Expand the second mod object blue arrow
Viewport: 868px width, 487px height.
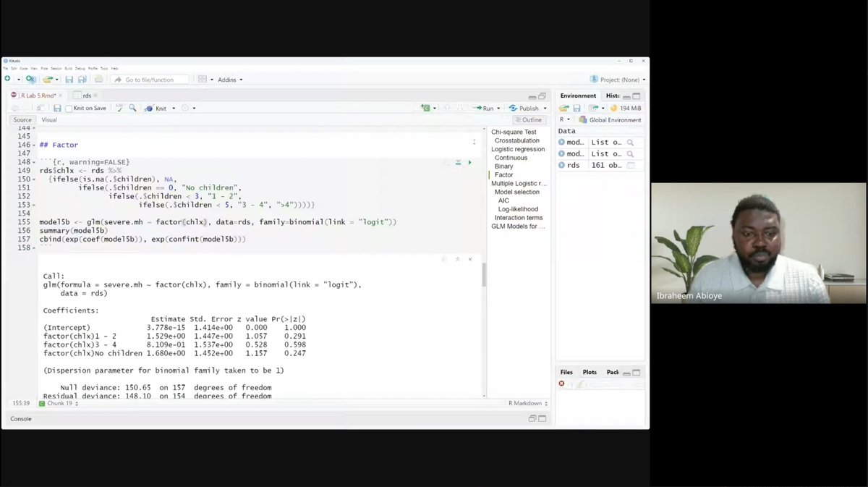coord(562,153)
